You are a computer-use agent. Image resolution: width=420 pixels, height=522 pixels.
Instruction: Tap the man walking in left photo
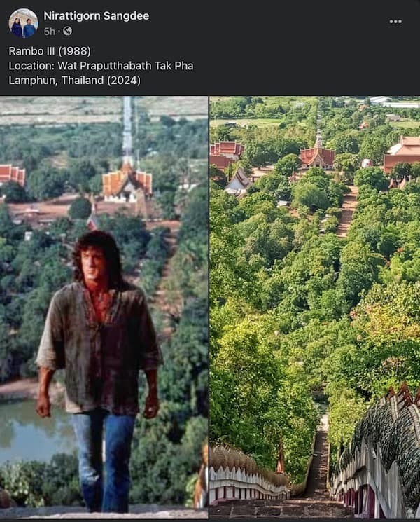(99, 371)
